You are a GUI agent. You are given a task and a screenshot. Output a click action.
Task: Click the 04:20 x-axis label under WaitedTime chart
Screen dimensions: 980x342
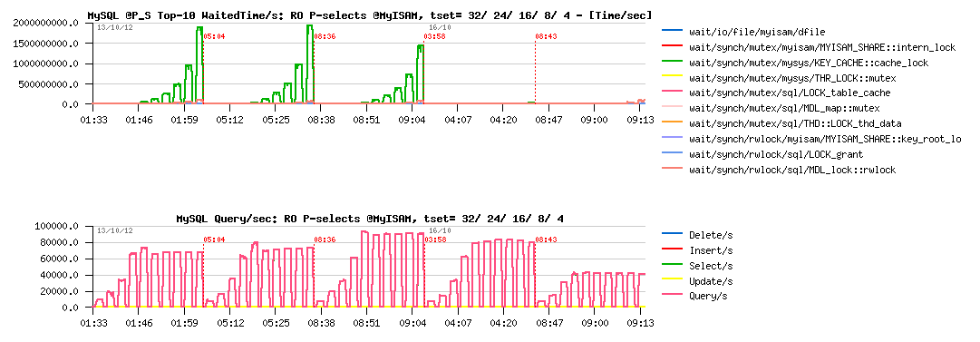click(504, 120)
